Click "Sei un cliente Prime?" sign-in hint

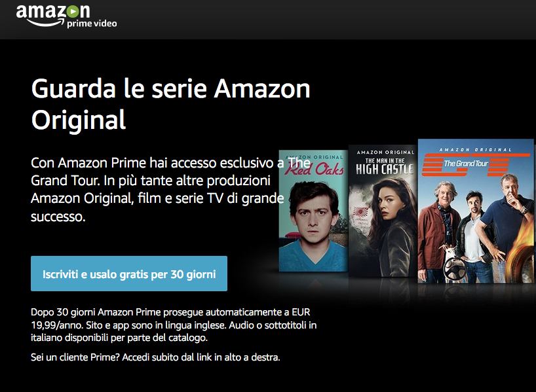(155, 357)
